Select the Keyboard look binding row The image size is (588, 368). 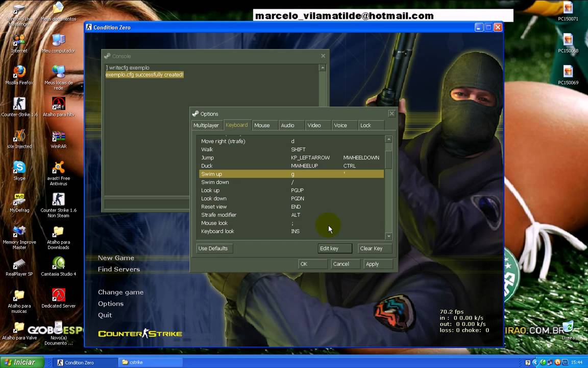pos(291,232)
